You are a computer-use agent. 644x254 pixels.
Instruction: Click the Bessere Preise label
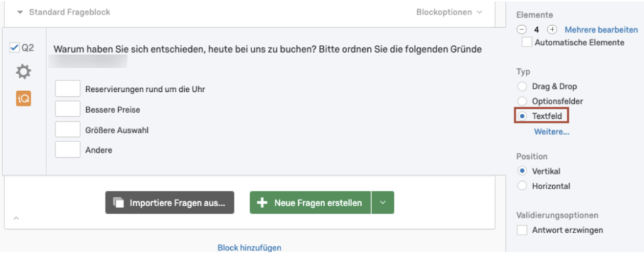click(x=113, y=109)
